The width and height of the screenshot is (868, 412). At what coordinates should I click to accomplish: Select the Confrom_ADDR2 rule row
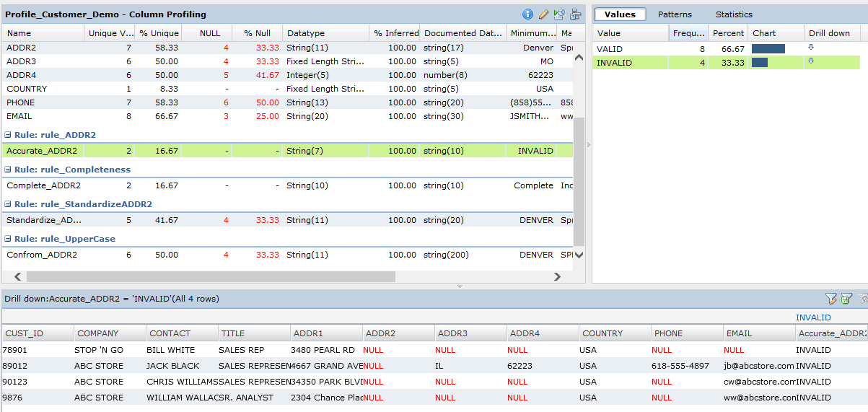pos(288,255)
